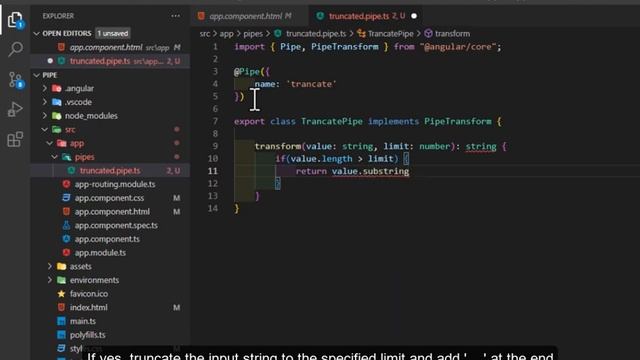
Task: Click the unsaved dot on the truncated.pipe.ts tab
Action: point(414,16)
